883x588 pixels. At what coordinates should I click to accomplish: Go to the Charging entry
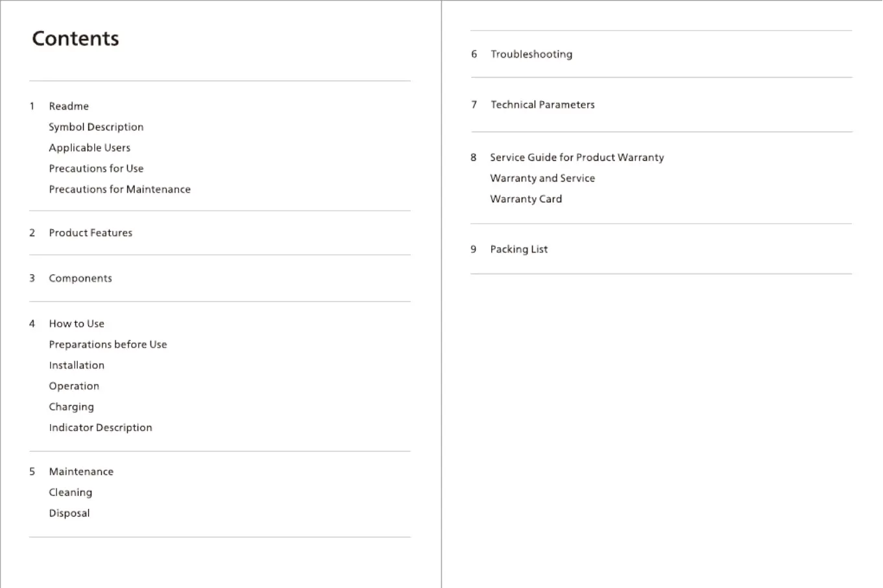click(x=71, y=407)
